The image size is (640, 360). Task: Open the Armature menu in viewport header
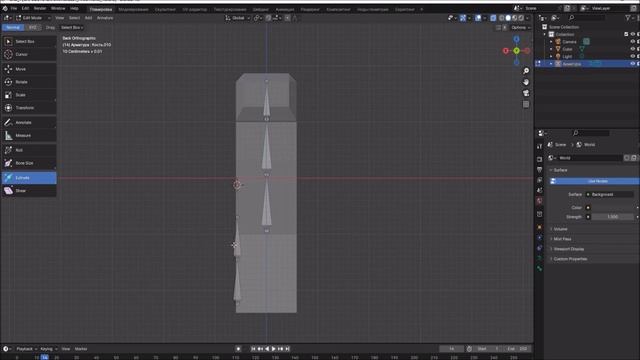[105, 18]
